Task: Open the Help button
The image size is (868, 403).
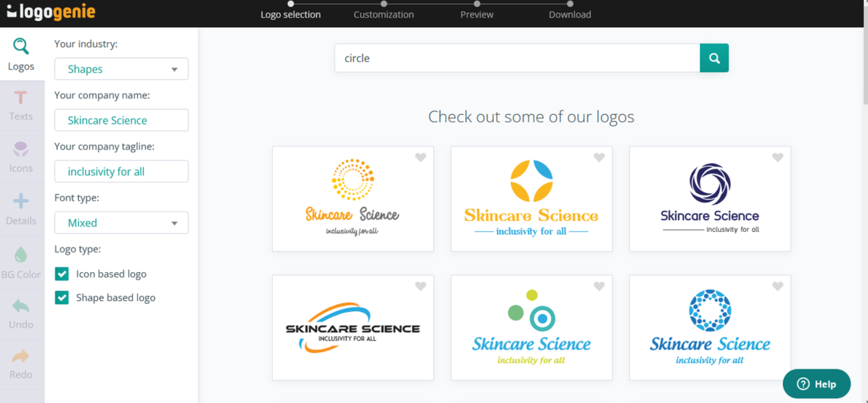Action: (x=816, y=384)
